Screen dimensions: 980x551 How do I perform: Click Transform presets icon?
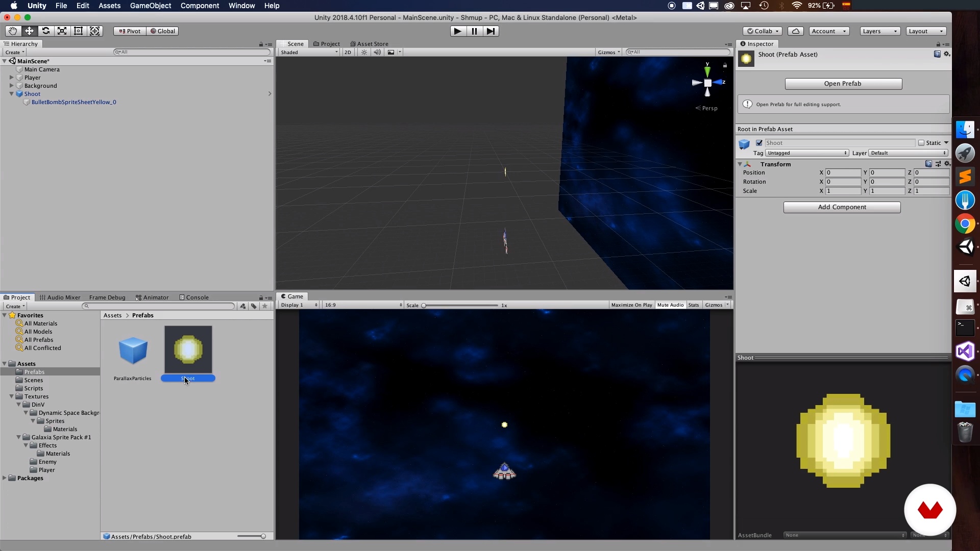(x=938, y=164)
